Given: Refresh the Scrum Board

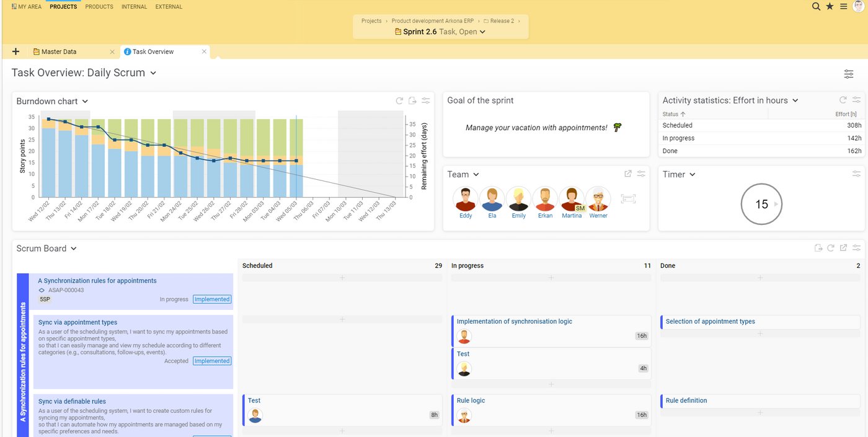Looking at the screenshot, I should [x=831, y=248].
